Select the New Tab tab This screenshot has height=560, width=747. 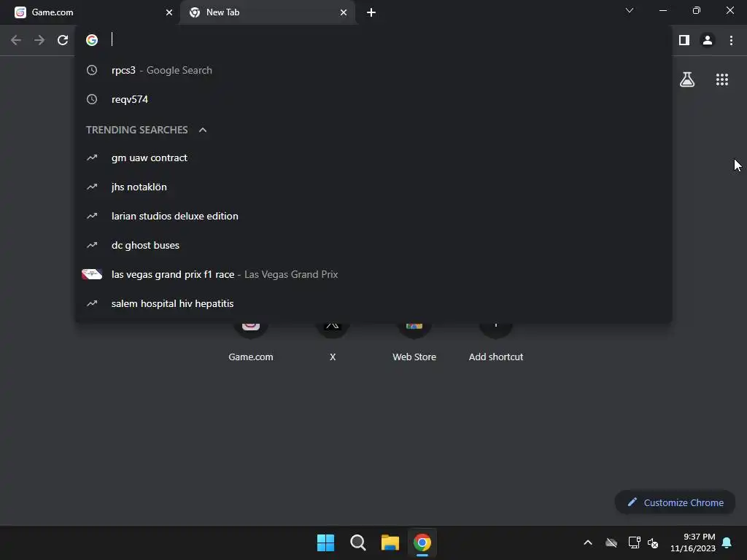(x=268, y=12)
